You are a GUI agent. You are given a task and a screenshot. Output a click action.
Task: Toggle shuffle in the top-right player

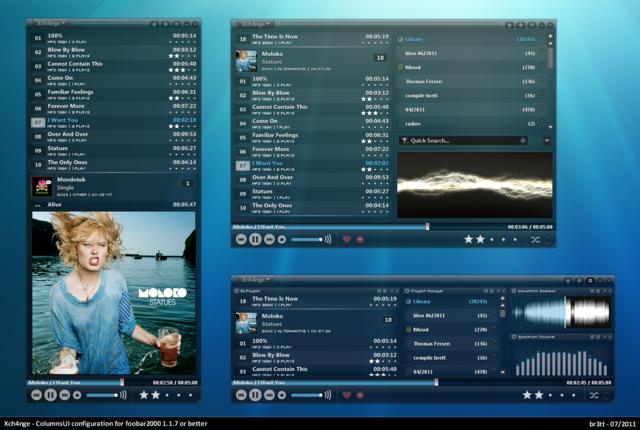click(x=536, y=240)
